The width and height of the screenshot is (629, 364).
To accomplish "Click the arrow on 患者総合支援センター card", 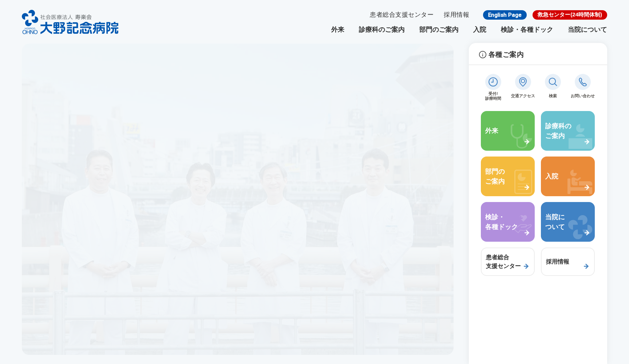I will point(526,266).
